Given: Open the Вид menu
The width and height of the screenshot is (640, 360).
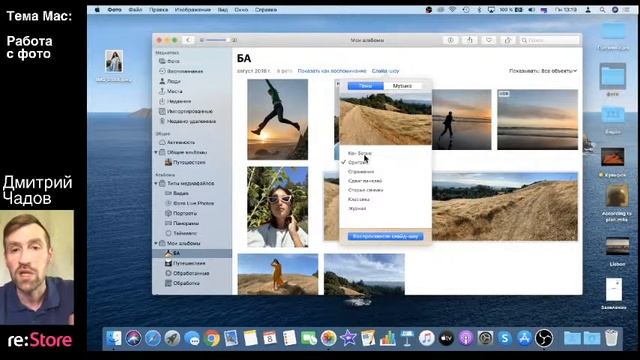Looking at the screenshot, I should click(x=222, y=10).
